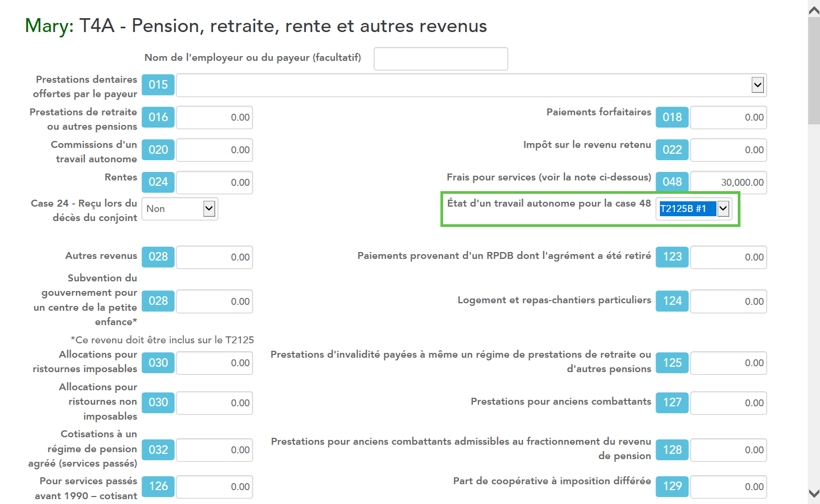Image resolution: width=820 pixels, height=504 pixels.
Task: Click the employer or payer name field
Action: (x=440, y=59)
